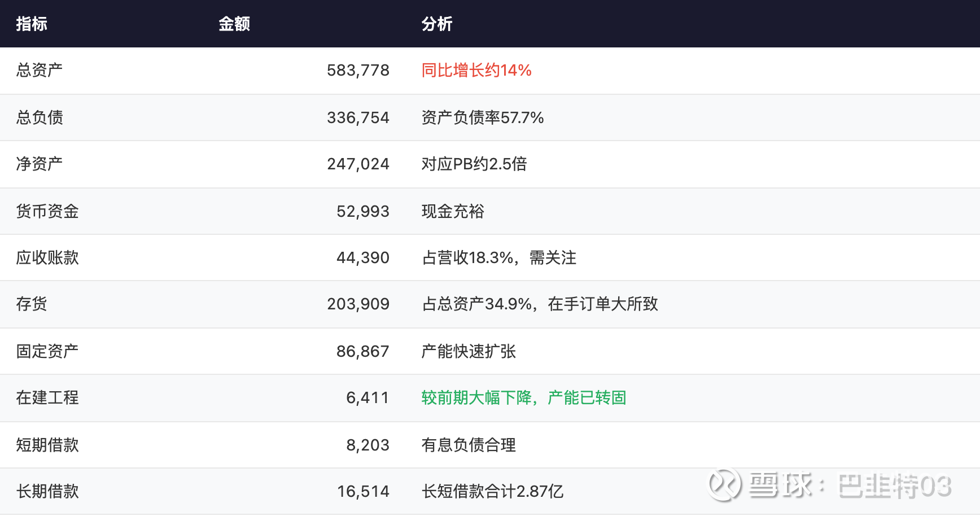Click the 存货 amount 203,909
This screenshot has width=980, height=516.
coord(358,304)
